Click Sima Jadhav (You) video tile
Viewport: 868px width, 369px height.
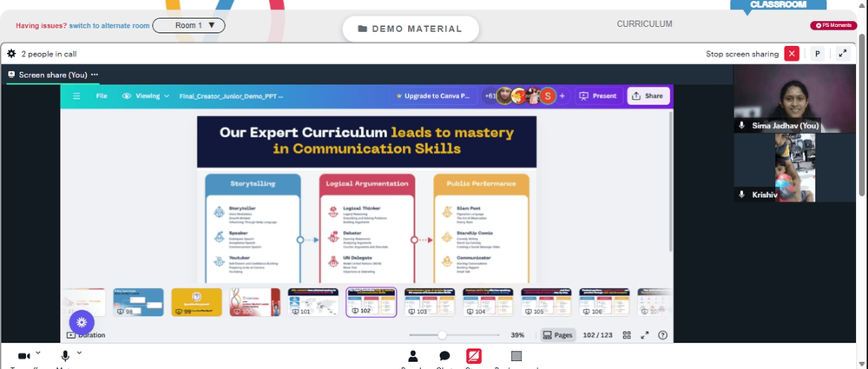794,99
